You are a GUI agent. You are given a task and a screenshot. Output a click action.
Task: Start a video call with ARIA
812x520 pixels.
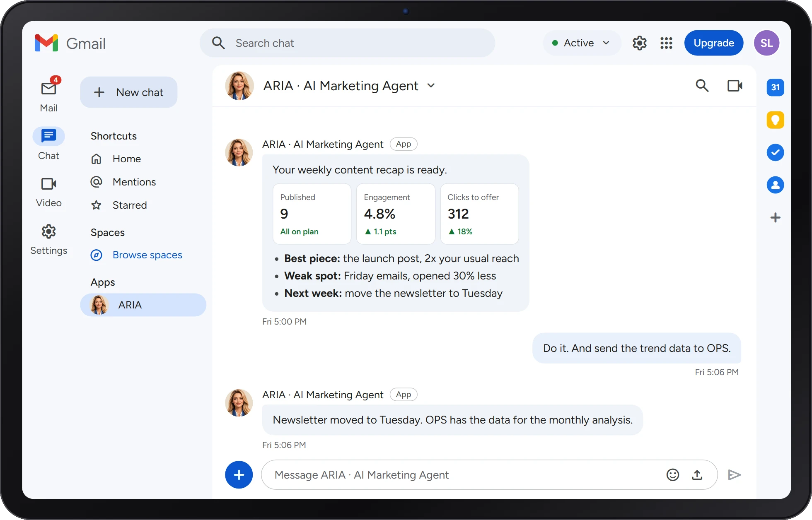[x=735, y=86]
